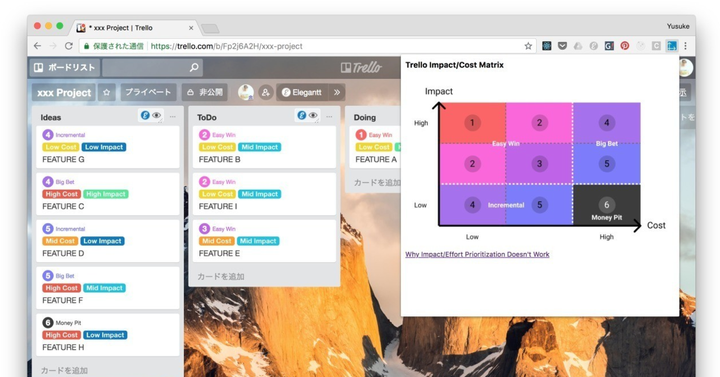The width and height of the screenshot is (720, 377).
Task: Open the FEATURE C card
Action: pyautogui.click(x=108, y=194)
